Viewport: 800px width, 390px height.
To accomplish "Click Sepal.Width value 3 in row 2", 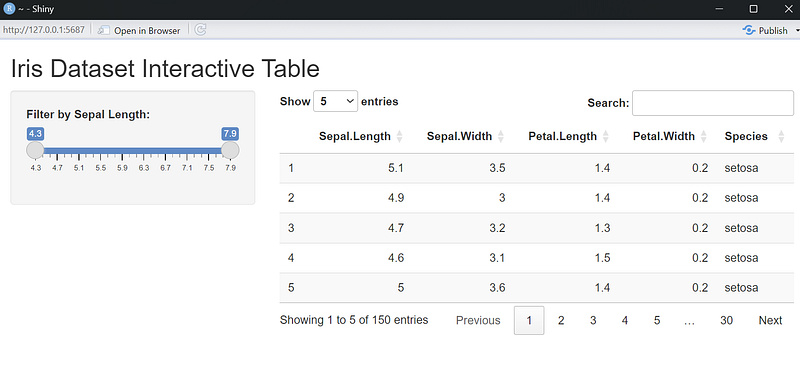I will point(502,198).
